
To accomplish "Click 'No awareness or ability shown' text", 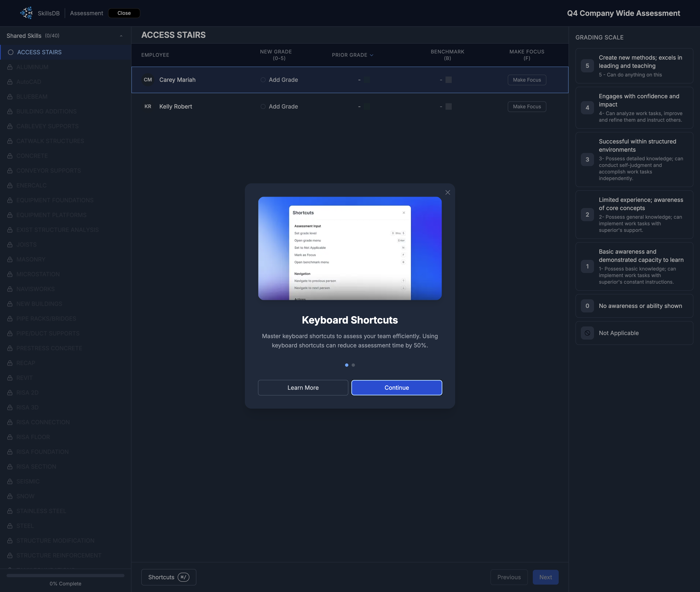I will 640,306.
